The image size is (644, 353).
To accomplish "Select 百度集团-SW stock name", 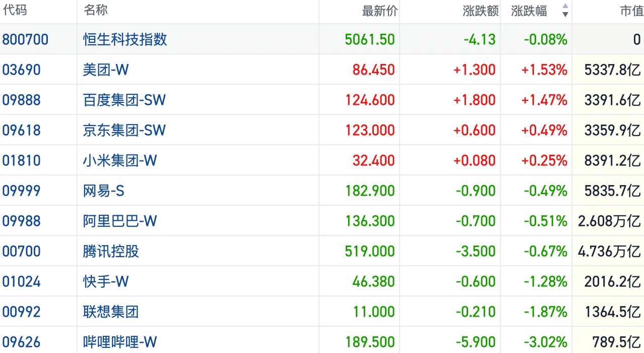I will (x=124, y=100).
